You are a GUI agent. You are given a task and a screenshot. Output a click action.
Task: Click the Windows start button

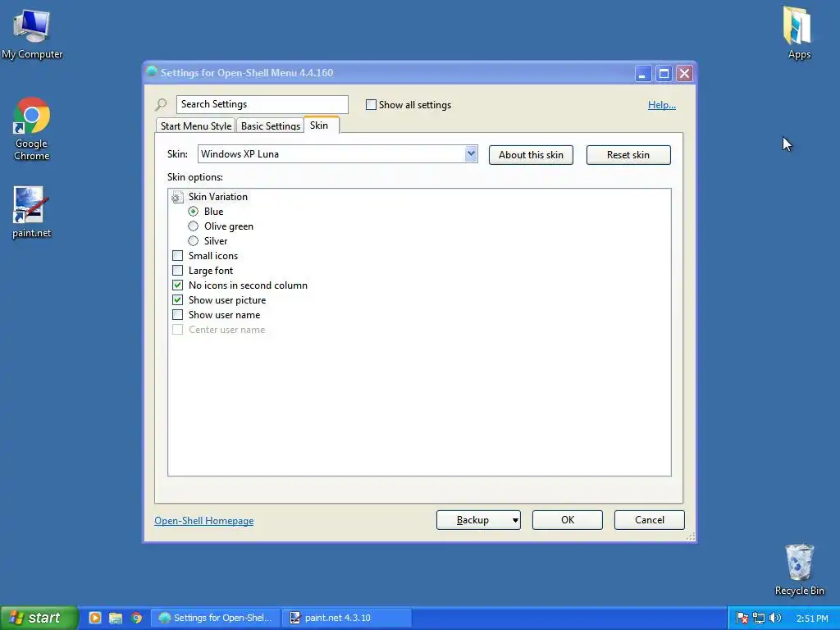39,618
